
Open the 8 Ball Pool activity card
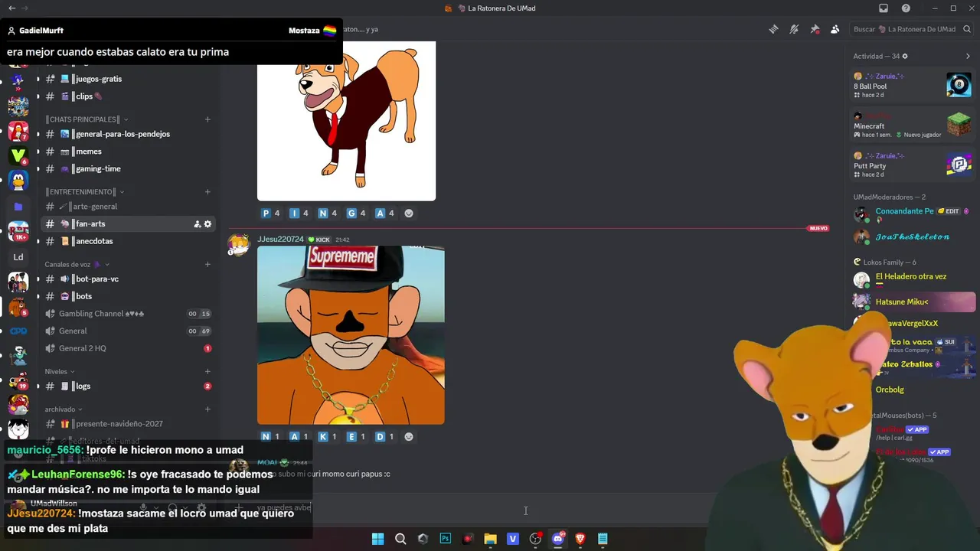pos(913,85)
